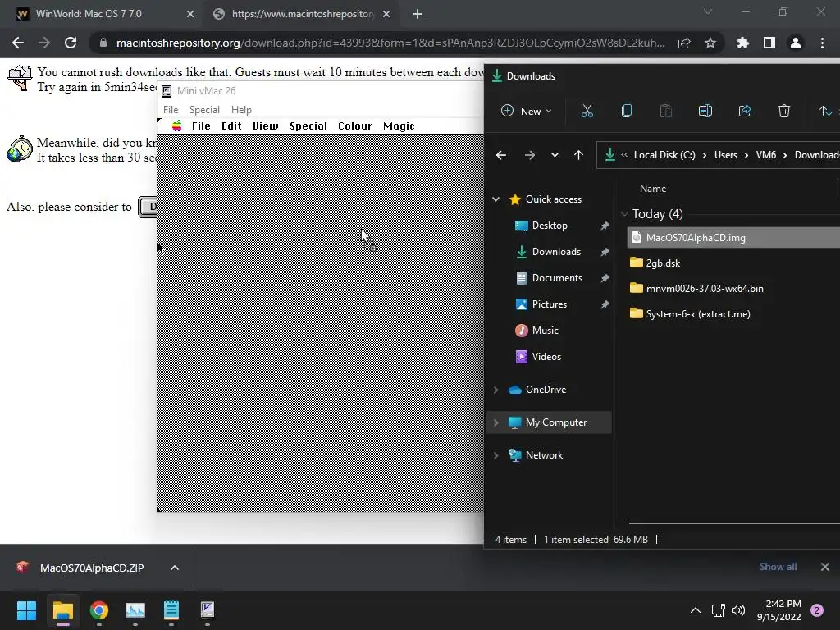Click Users breadcrumb segment
The image size is (840, 630).
coord(725,155)
